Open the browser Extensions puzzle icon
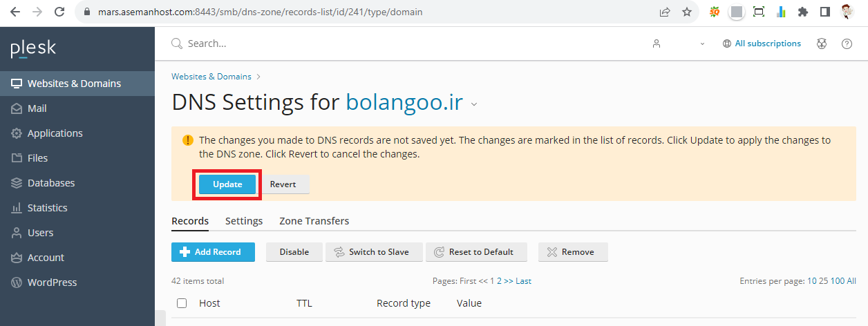This screenshot has width=868, height=326. tap(802, 12)
